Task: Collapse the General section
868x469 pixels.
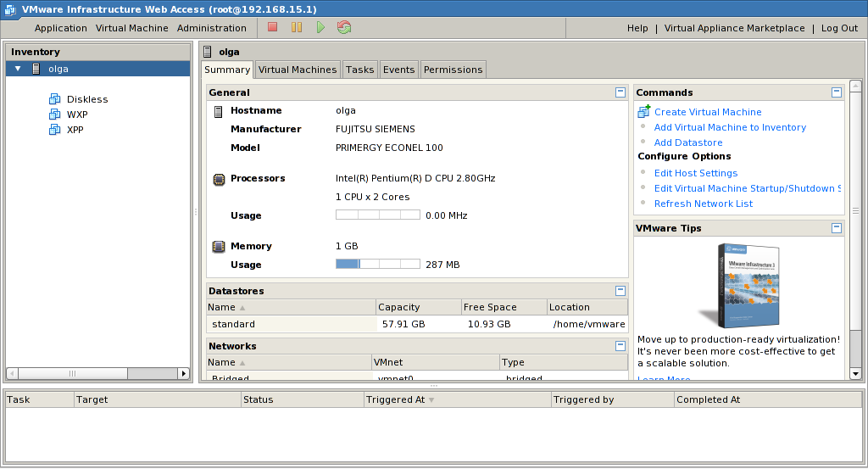Action: [x=620, y=92]
